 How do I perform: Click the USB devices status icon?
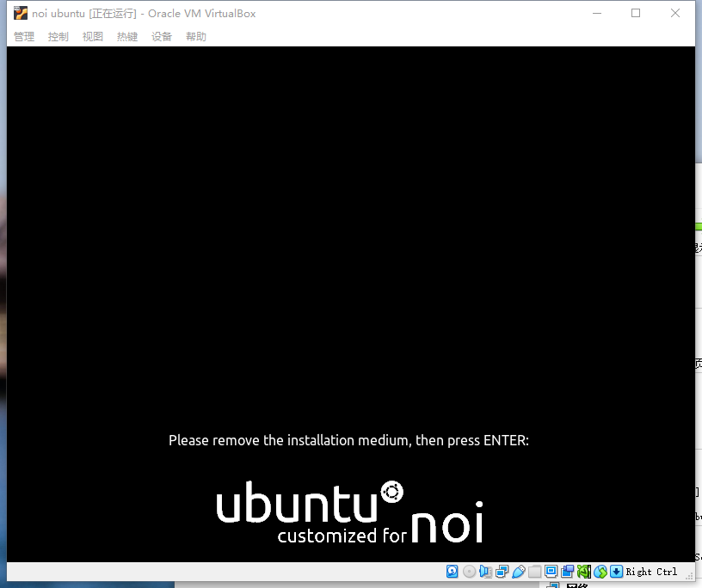pos(519,572)
